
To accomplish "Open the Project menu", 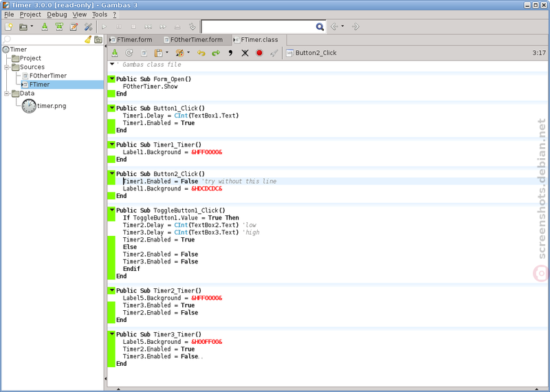I will pyautogui.click(x=30, y=14).
